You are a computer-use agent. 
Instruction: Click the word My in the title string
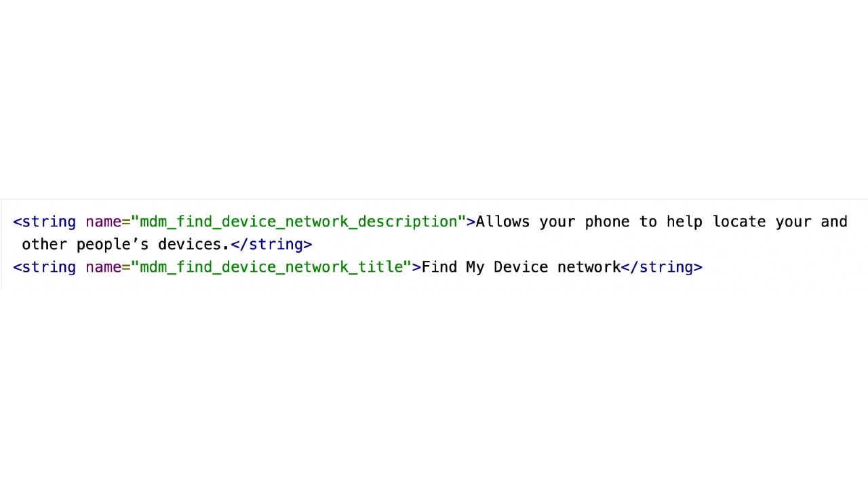click(475, 267)
